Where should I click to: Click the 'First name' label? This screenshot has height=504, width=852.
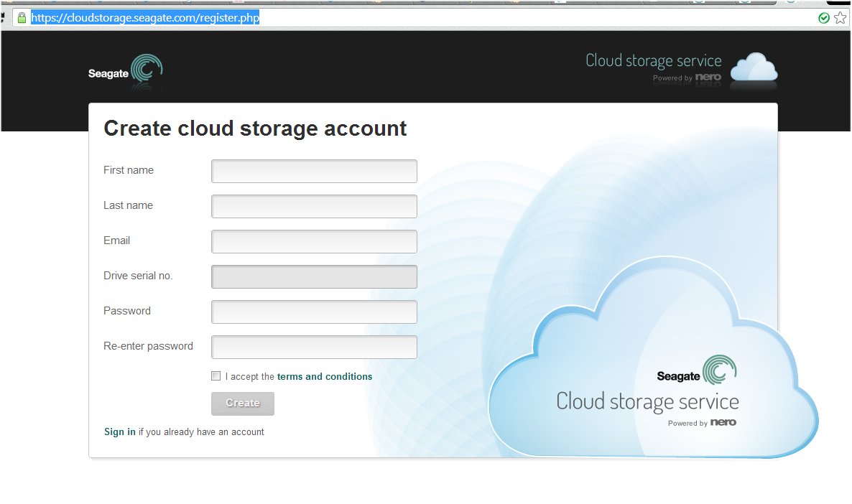pos(129,170)
